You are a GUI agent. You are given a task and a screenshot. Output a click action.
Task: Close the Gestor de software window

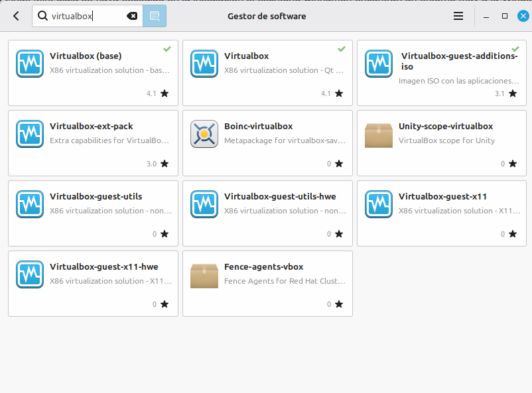tap(523, 16)
